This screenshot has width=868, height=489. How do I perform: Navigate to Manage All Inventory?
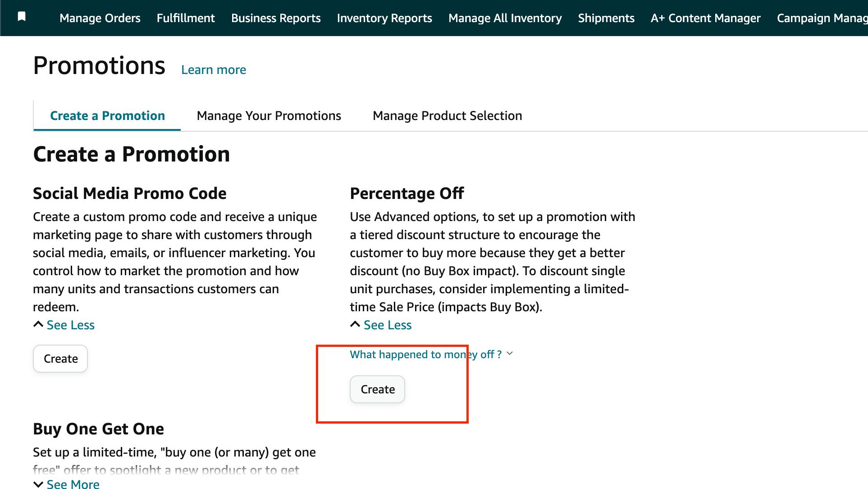(x=505, y=18)
